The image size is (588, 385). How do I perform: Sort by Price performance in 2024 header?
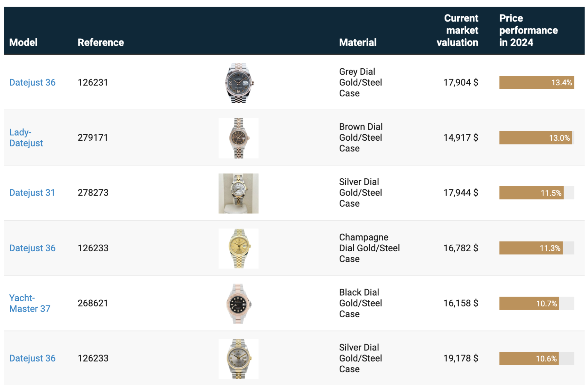click(529, 30)
